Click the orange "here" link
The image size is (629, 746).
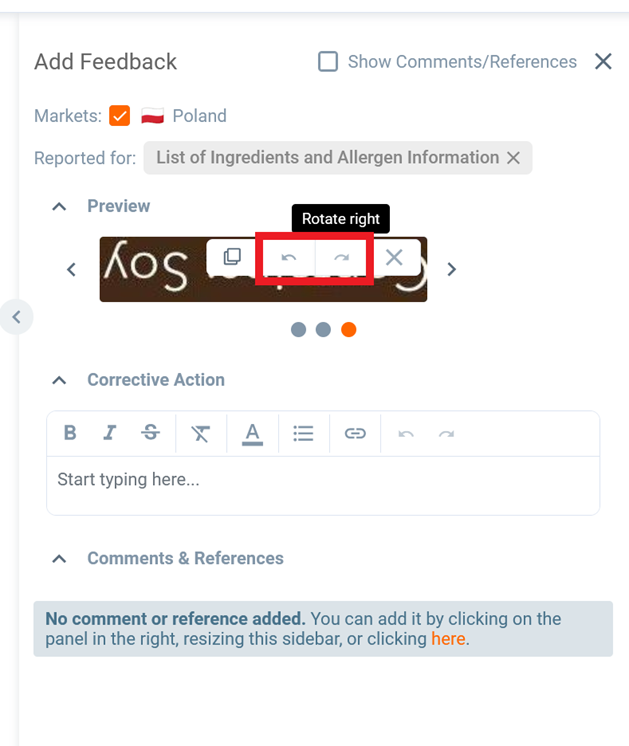(x=448, y=638)
